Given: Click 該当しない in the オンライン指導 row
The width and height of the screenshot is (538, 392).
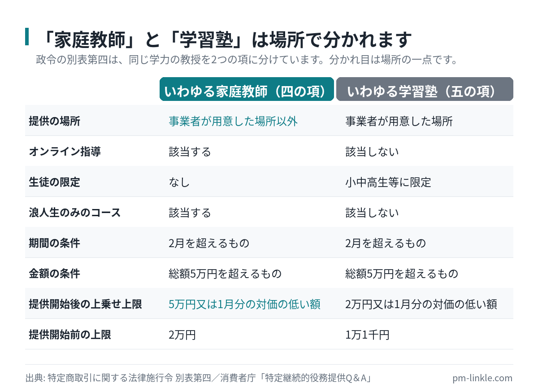Looking at the screenshot, I should tap(372, 151).
